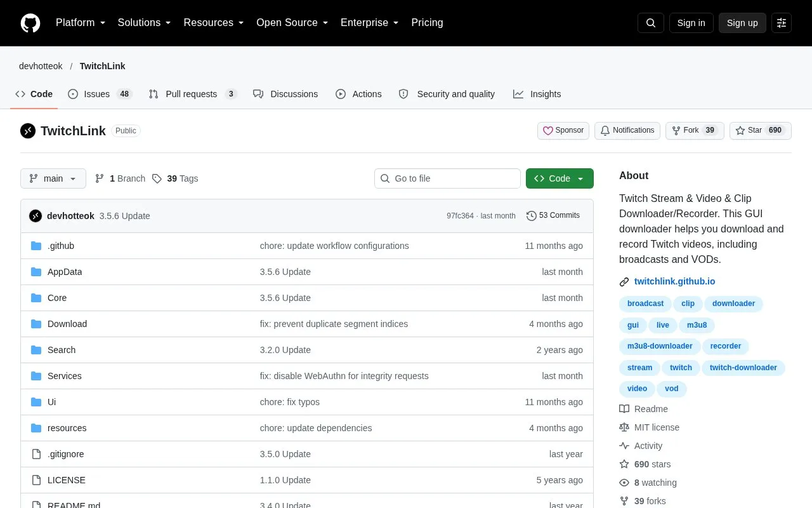Viewport: 812px width, 508px height.
Task: Expand the Resources menu
Action: click(x=214, y=23)
